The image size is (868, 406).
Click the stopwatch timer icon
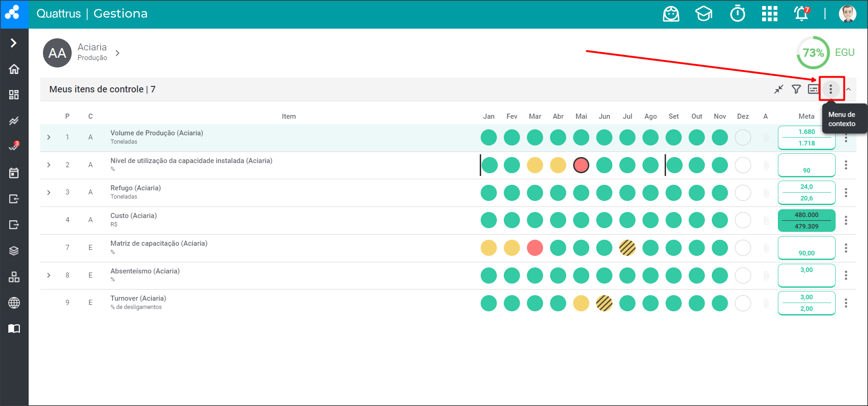tap(738, 14)
